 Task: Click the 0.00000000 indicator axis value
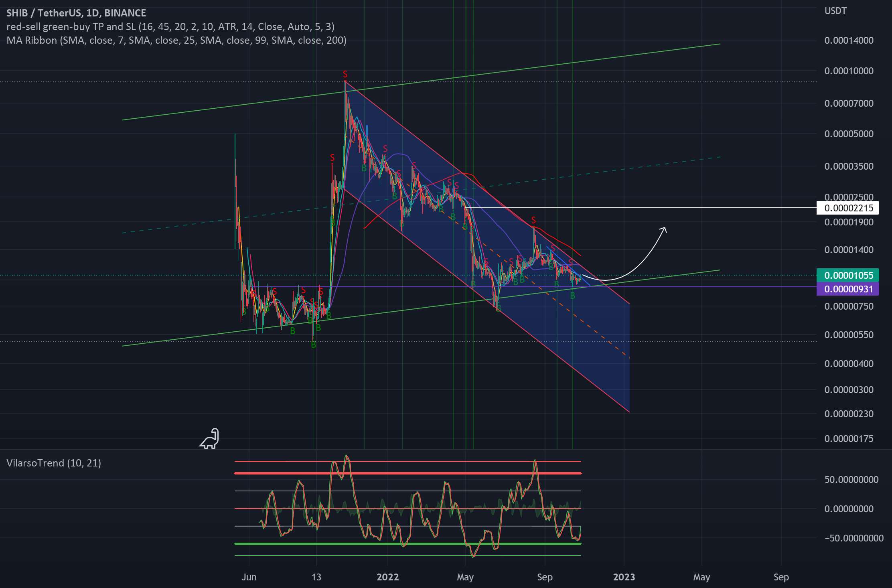(849, 509)
